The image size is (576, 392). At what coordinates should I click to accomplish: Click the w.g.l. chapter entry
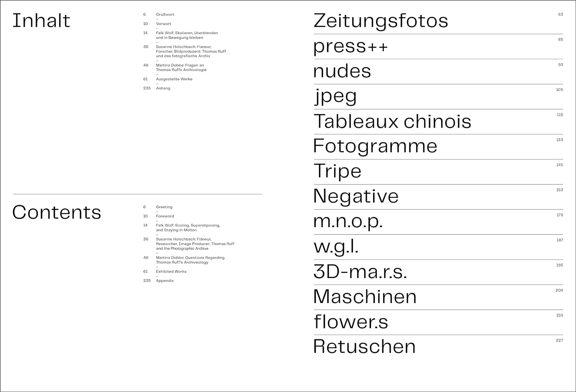[x=336, y=246]
